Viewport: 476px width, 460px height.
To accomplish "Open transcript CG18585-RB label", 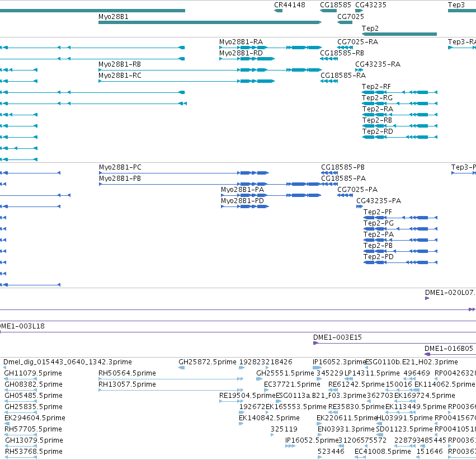I will 342,53.
